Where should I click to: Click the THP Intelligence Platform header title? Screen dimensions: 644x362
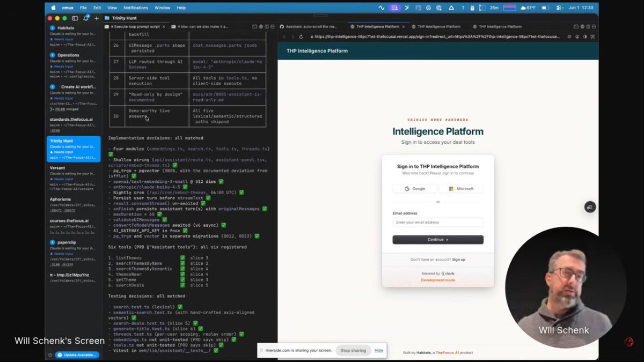click(x=316, y=51)
